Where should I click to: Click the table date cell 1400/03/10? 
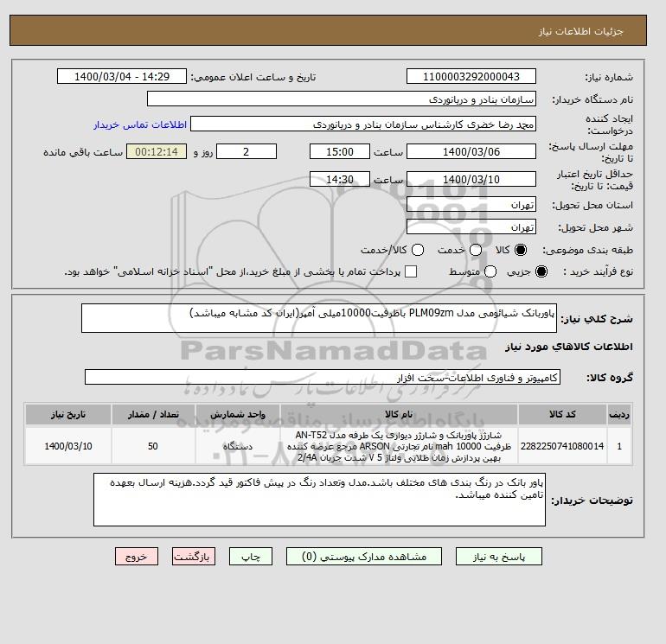point(68,446)
